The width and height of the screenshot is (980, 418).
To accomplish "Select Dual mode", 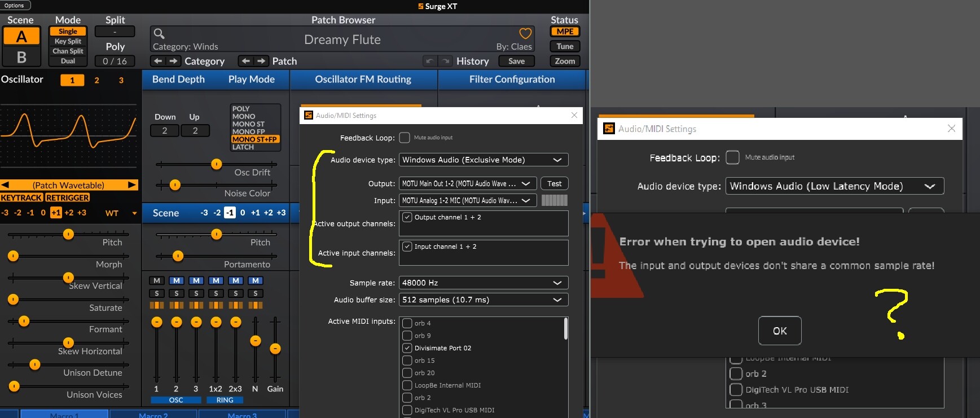I will pyautogui.click(x=68, y=61).
